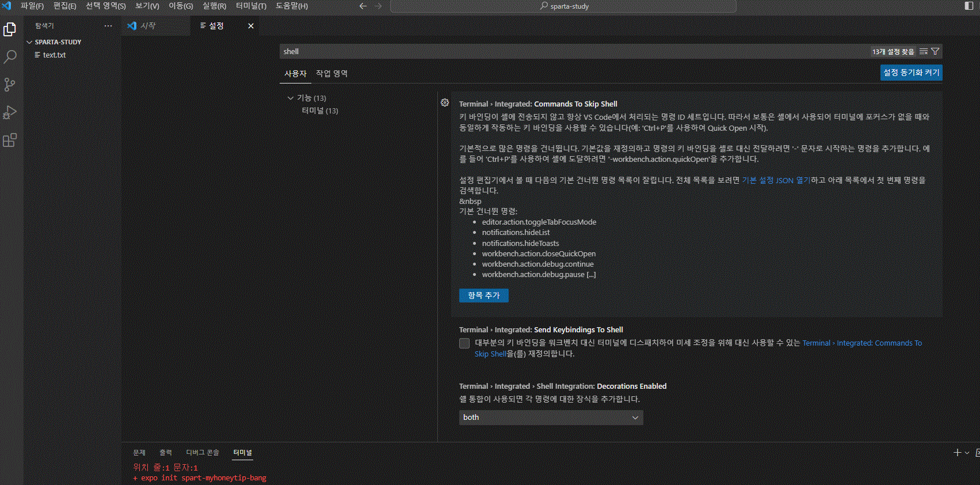Image resolution: width=980 pixels, height=485 pixels.
Task: Open the 터미널(T) menu
Action: (251, 6)
